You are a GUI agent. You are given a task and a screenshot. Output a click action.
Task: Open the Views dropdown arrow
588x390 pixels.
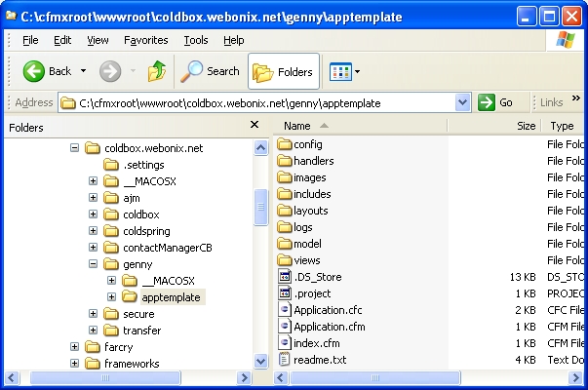(x=357, y=71)
